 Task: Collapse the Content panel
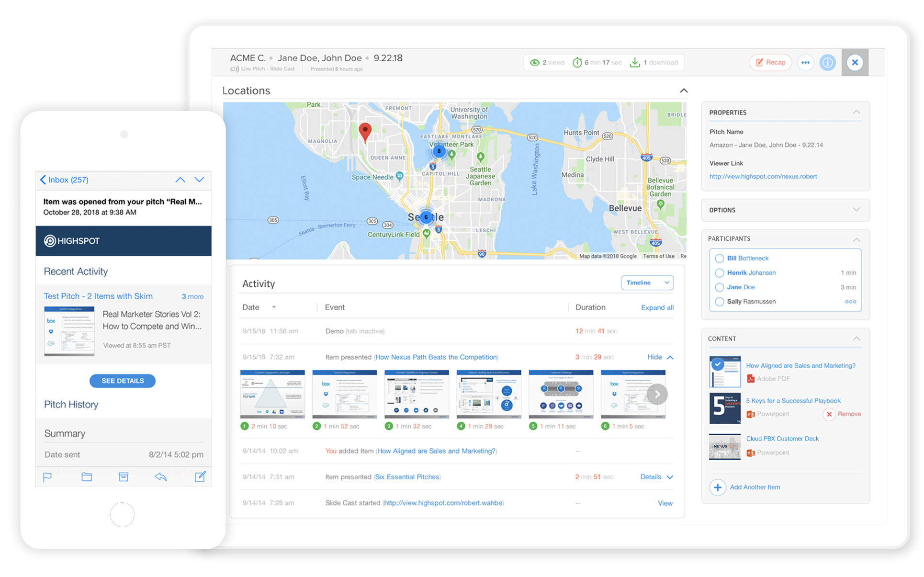tap(856, 339)
